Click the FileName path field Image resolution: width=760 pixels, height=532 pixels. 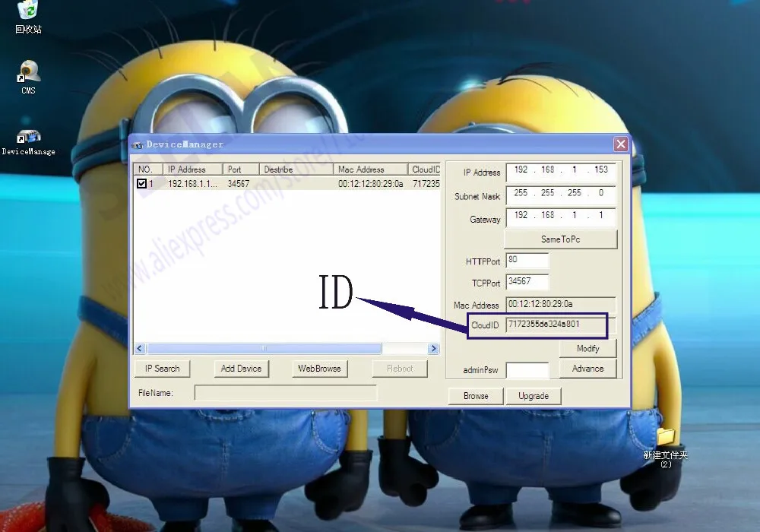(x=286, y=393)
